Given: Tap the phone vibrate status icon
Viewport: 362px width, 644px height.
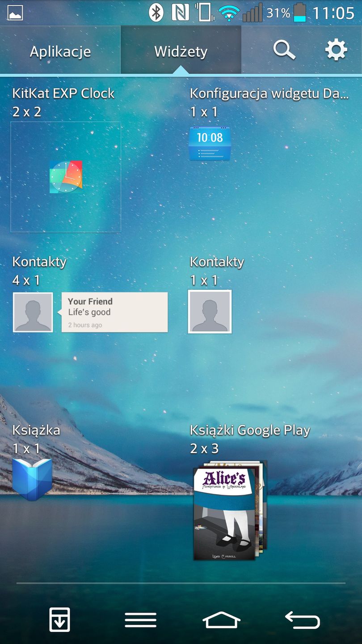Looking at the screenshot, I should tap(204, 13).
